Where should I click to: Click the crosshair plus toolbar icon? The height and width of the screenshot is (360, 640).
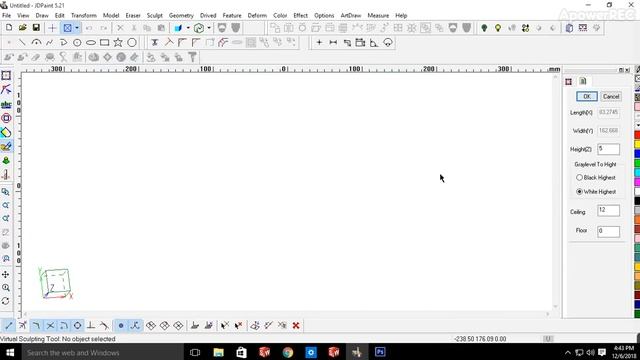[52, 28]
